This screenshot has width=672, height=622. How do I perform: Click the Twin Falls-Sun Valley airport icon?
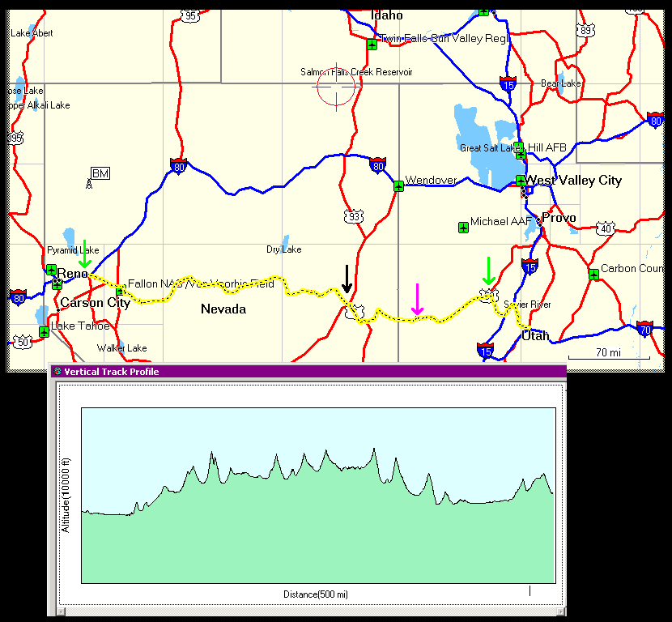pos(372,44)
